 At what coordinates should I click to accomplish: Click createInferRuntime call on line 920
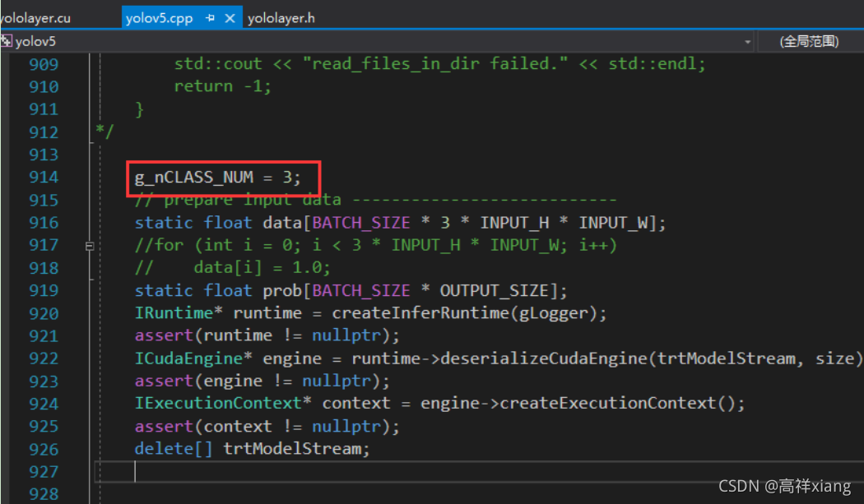(421, 313)
